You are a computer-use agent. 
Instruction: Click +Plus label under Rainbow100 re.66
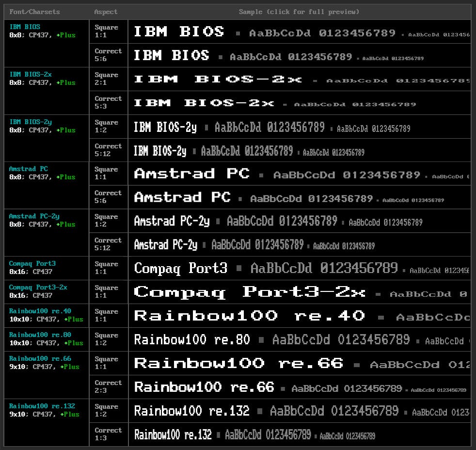coord(70,367)
